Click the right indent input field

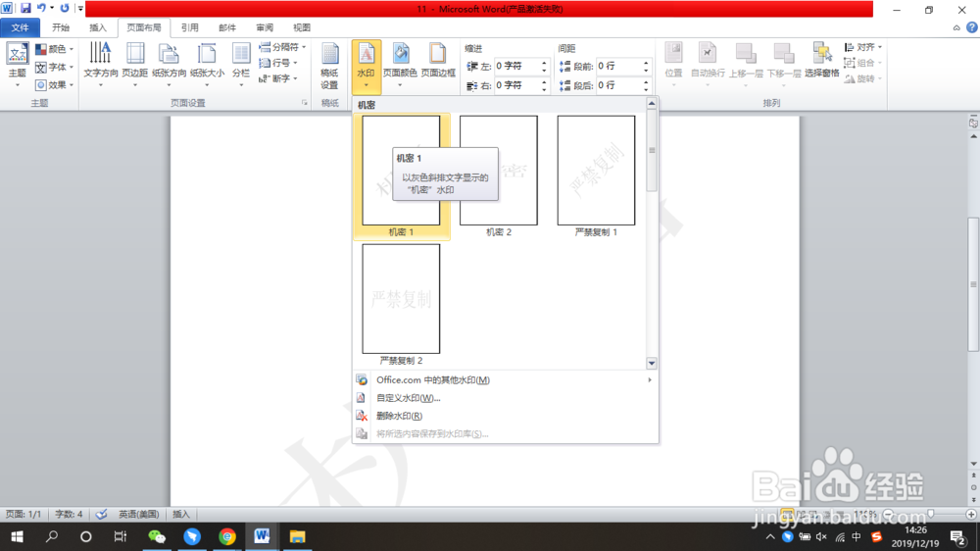516,85
